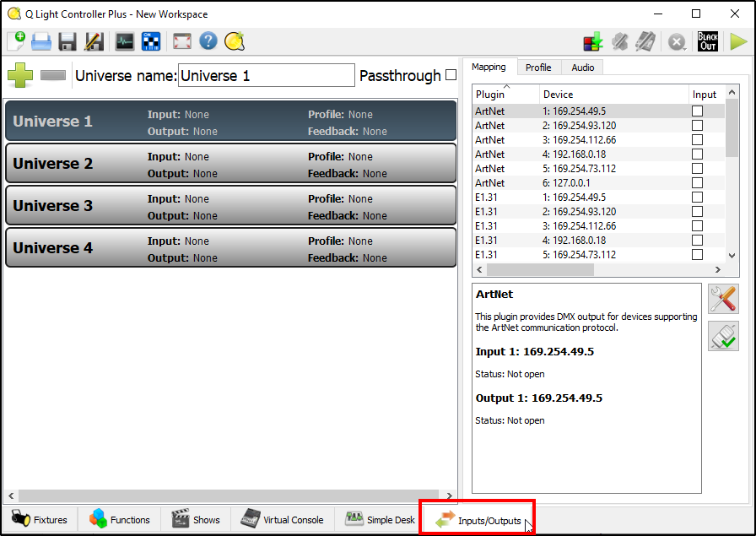The width and height of the screenshot is (756, 536).
Task: Switch to the Audio tab
Action: click(x=582, y=68)
